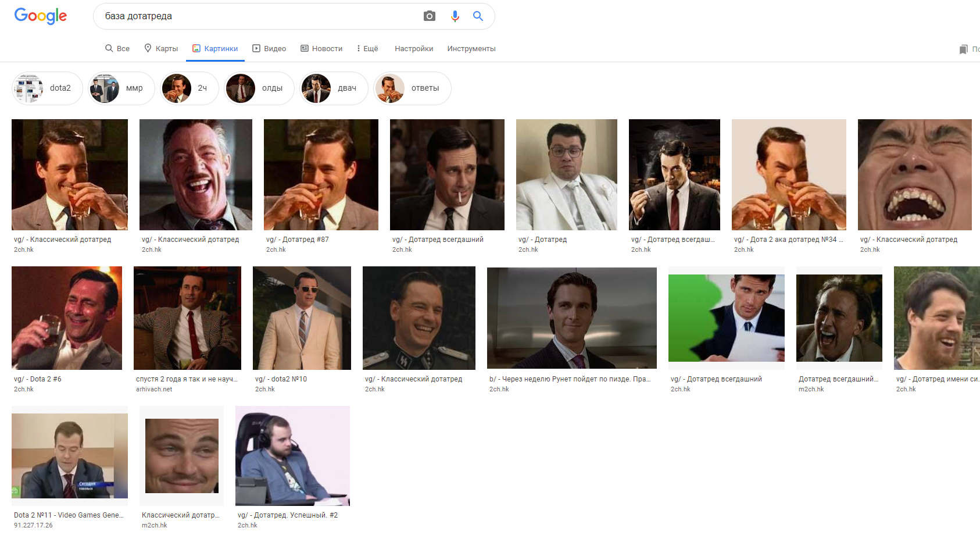The height and width of the screenshot is (542, 980).
Task: Click the 'спустя 2 года я так и не науч...' caption
Action: tap(187, 379)
